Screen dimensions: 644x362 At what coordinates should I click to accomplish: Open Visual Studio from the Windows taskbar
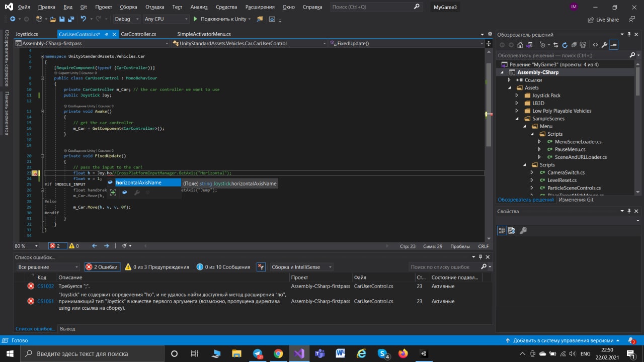(299, 353)
